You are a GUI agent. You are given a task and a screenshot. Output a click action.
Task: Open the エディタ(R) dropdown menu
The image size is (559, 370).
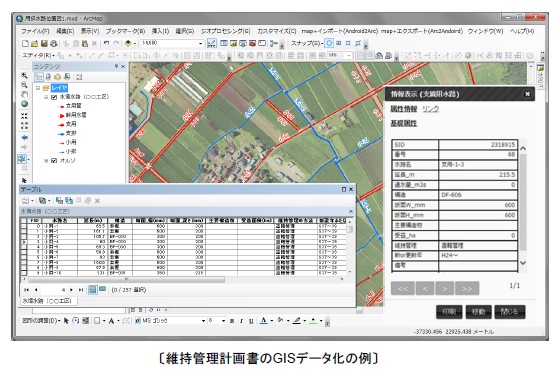38,55
